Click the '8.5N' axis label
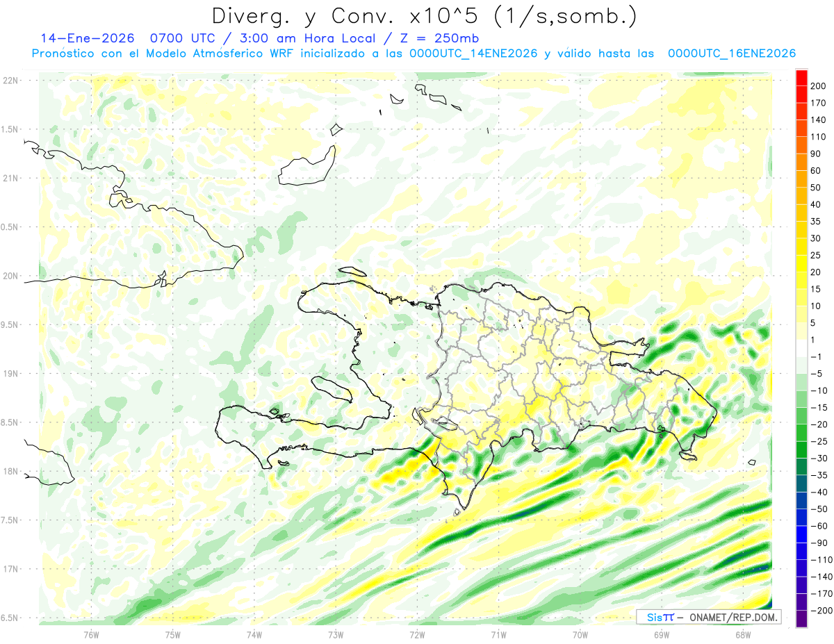This screenshot has width=834, height=644. click(x=10, y=422)
